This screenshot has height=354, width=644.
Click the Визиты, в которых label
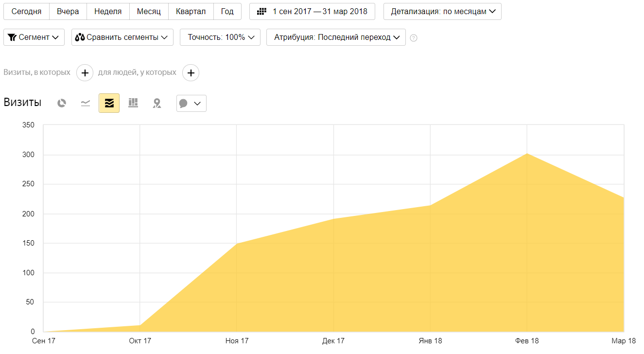coord(37,72)
